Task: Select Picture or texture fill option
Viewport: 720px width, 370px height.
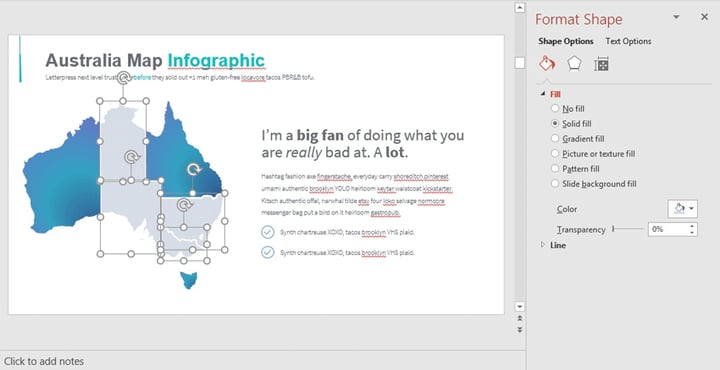Action: click(555, 154)
